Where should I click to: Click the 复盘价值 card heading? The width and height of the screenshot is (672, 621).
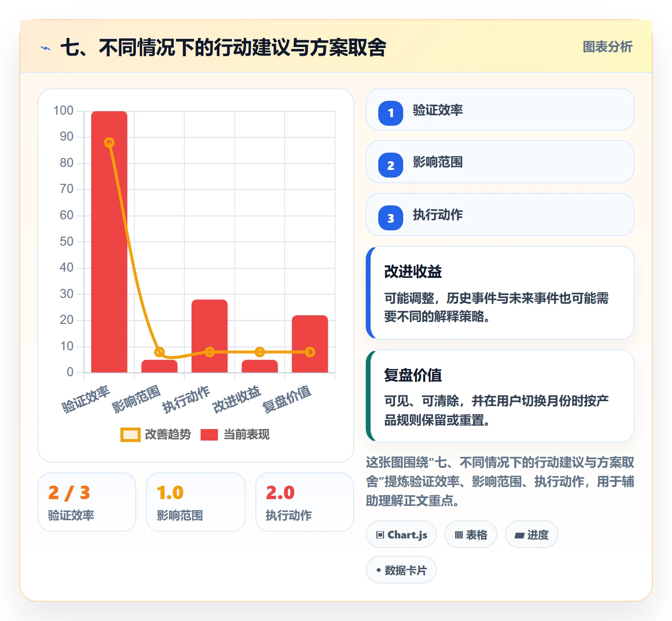point(413,375)
